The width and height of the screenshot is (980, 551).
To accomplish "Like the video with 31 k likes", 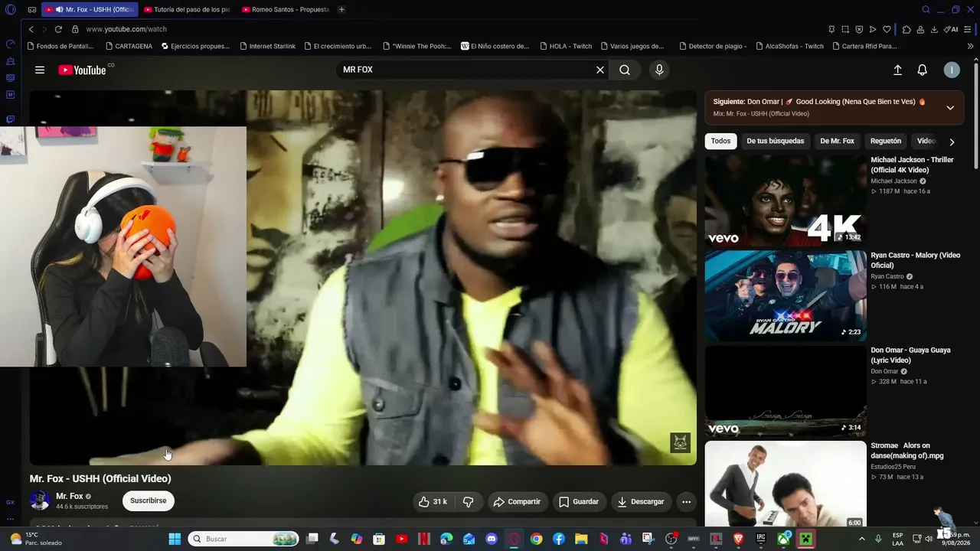I will point(432,502).
